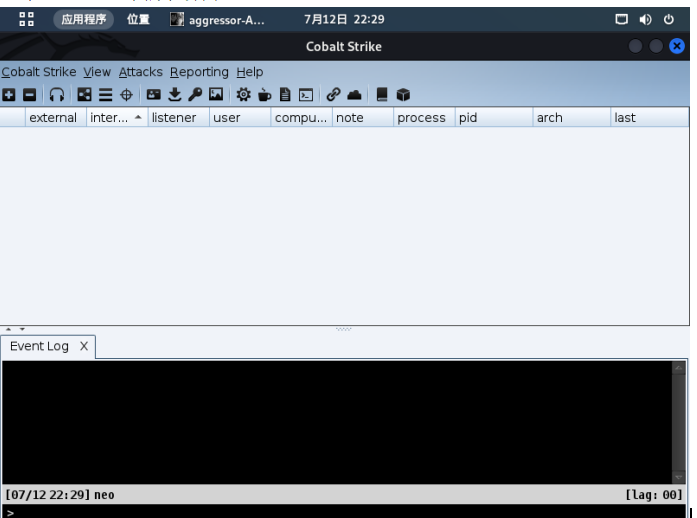Close the Event Log tab
This screenshot has height=518, width=697.
click(84, 346)
